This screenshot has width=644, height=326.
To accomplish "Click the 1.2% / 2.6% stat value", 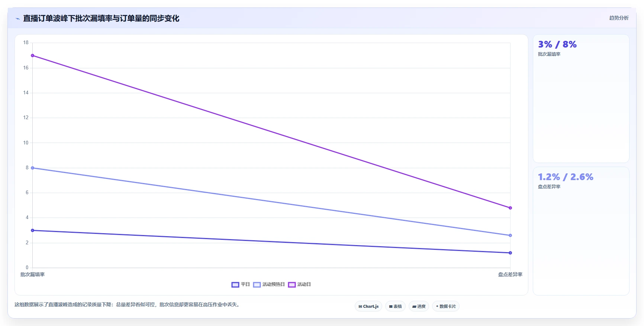I will [566, 177].
